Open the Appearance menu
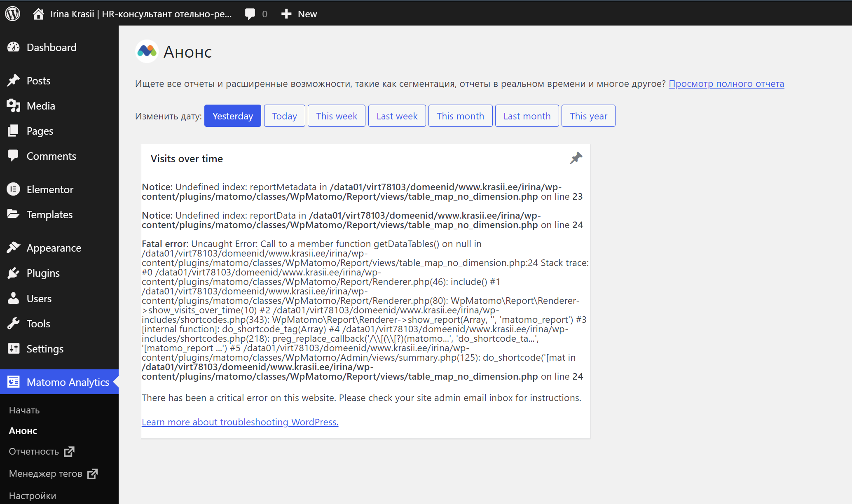Viewport: 852px width, 504px height. click(x=54, y=248)
